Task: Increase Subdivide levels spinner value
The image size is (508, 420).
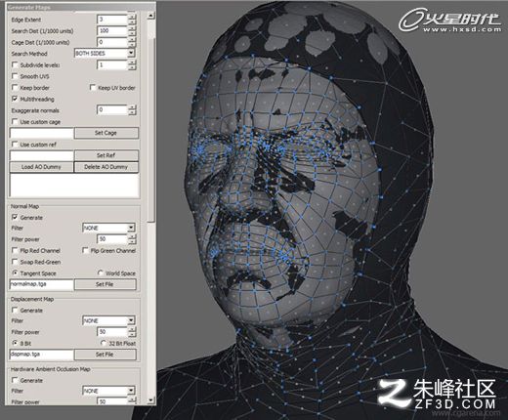Action: click(132, 63)
